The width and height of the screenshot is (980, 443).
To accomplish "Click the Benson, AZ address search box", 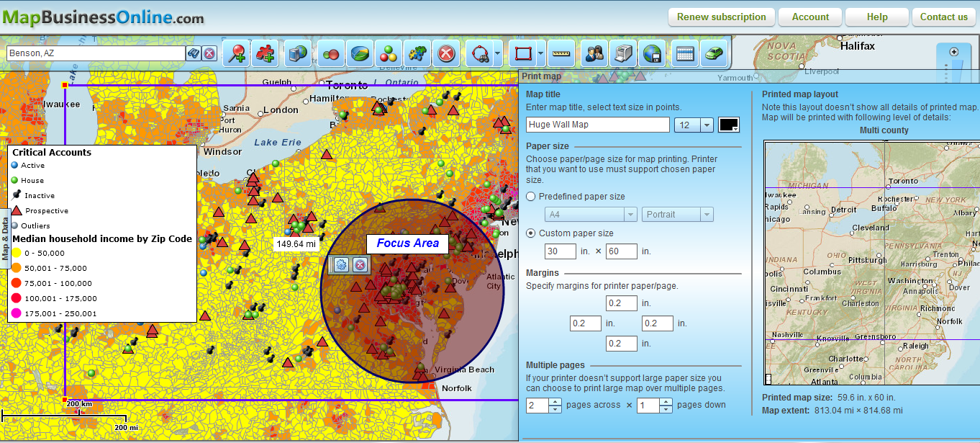I will pos(95,53).
